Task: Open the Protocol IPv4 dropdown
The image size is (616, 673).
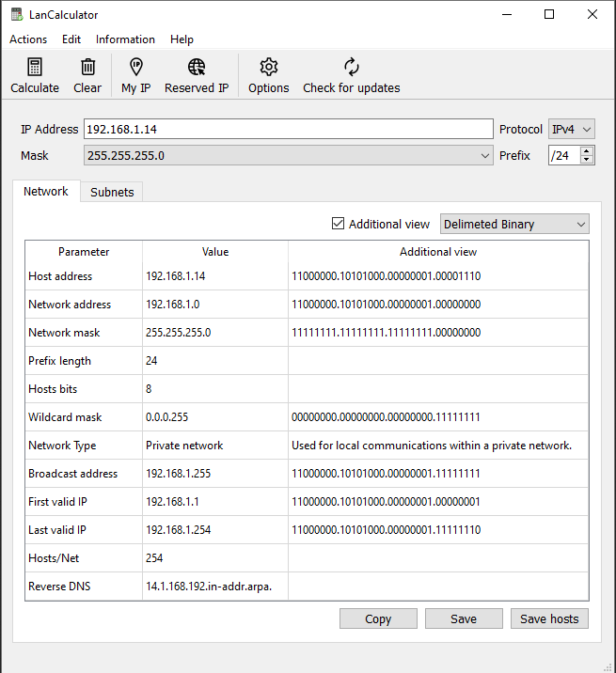Action: click(x=571, y=129)
